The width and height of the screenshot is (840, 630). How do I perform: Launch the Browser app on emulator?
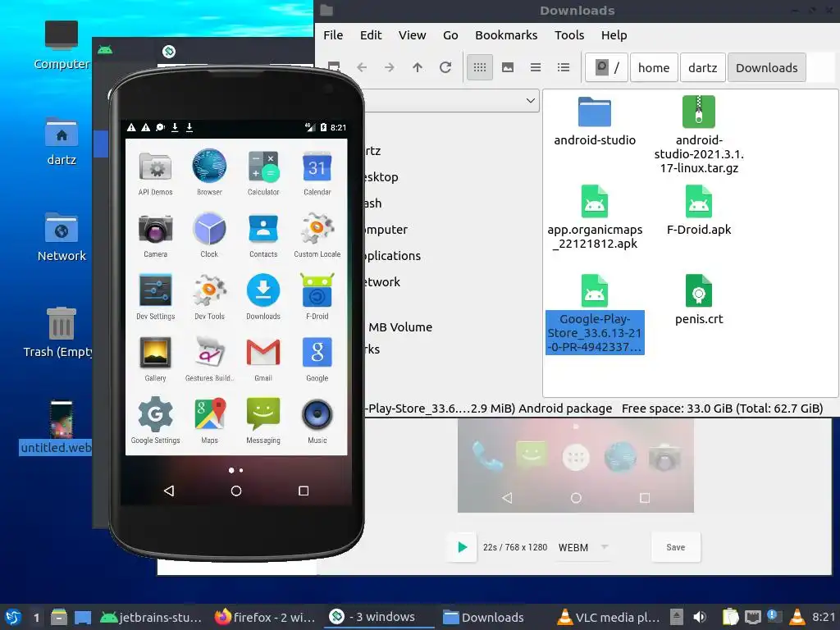(209, 173)
